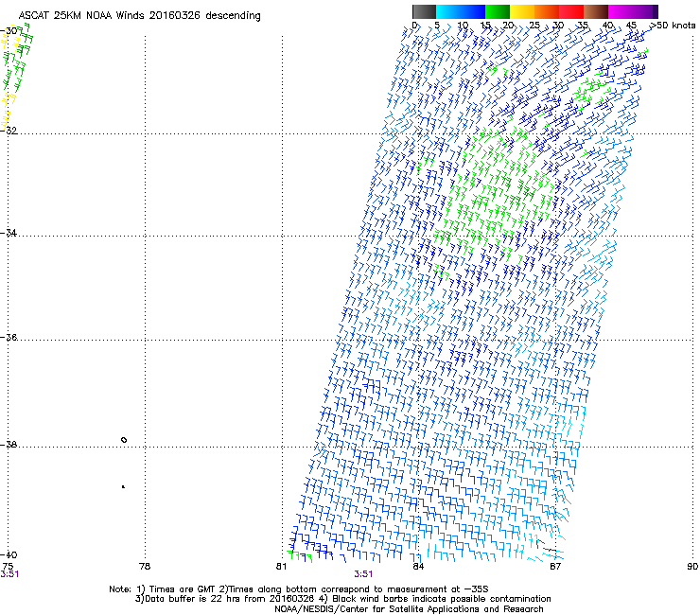
Task: Select the red 30-35 knots color band
Action: tap(571, 11)
